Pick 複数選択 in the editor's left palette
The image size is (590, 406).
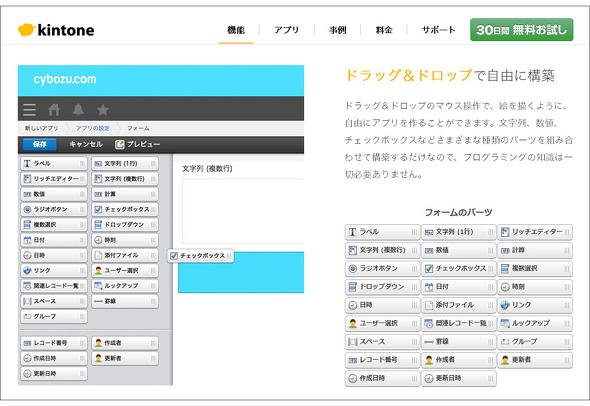[54, 225]
